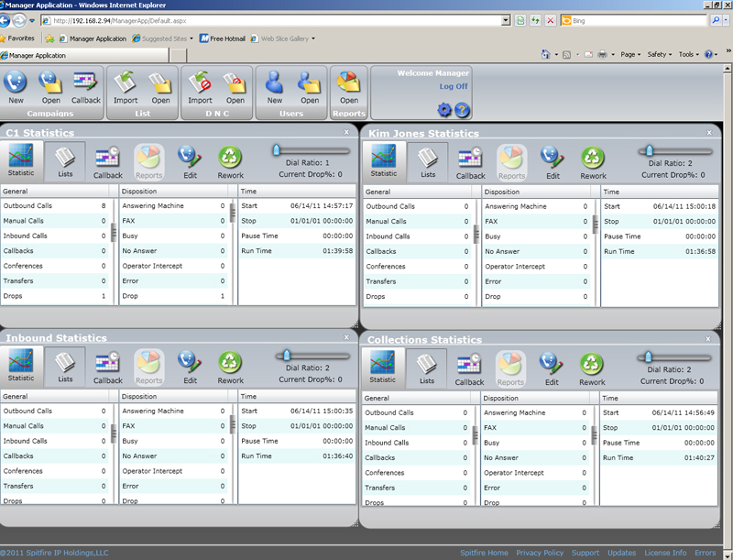The image size is (733, 560).
Task: Close the Inbound Statistics panel
Action: click(x=346, y=337)
